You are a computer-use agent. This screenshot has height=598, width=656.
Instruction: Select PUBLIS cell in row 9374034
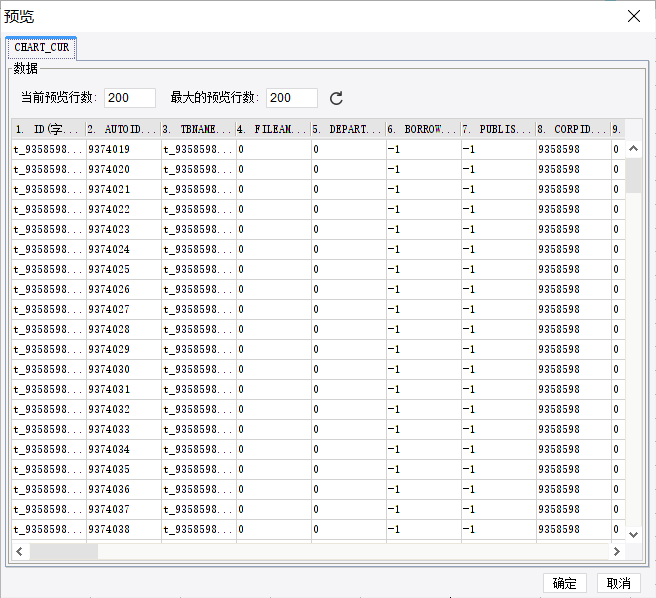tap(499, 449)
